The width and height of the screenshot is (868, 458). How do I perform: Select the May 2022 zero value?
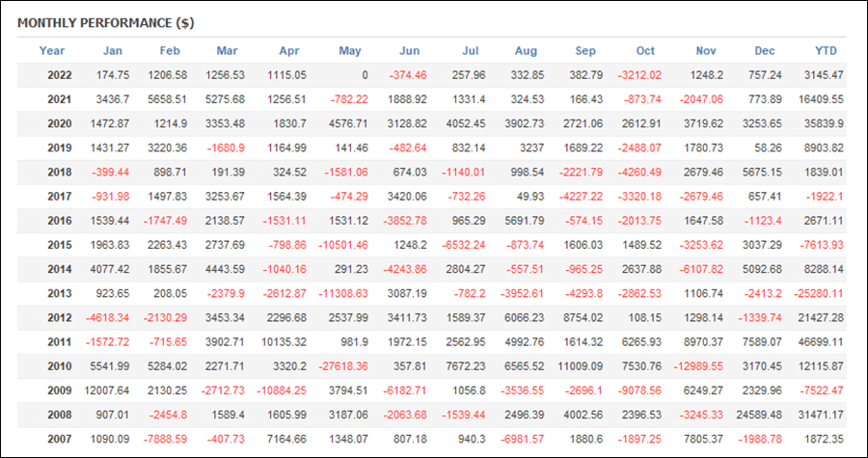click(365, 75)
